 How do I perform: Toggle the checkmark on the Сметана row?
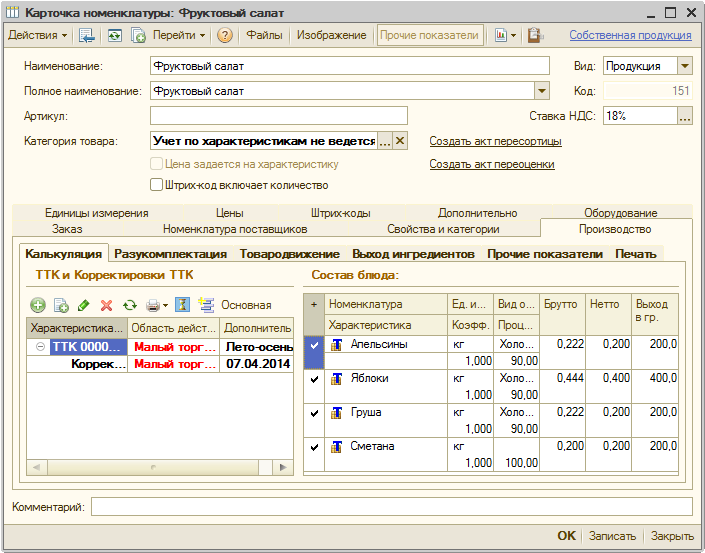coord(314,447)
